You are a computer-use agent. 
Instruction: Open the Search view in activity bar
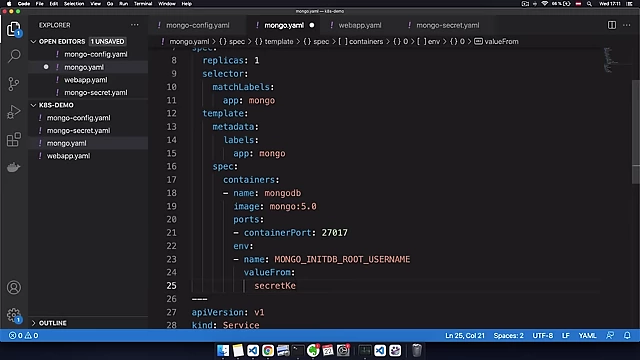point(14,56)
